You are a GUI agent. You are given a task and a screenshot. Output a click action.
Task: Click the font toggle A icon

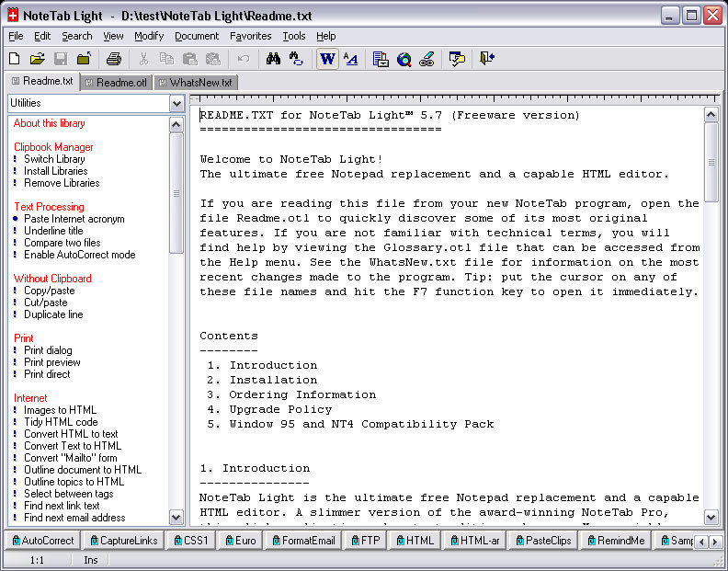(x=350, y=59)
